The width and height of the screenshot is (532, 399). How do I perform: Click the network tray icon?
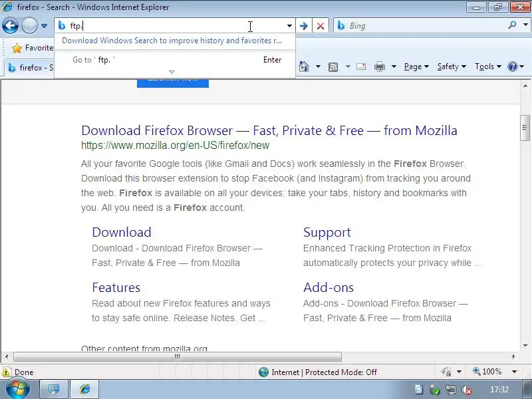point(451,390)
